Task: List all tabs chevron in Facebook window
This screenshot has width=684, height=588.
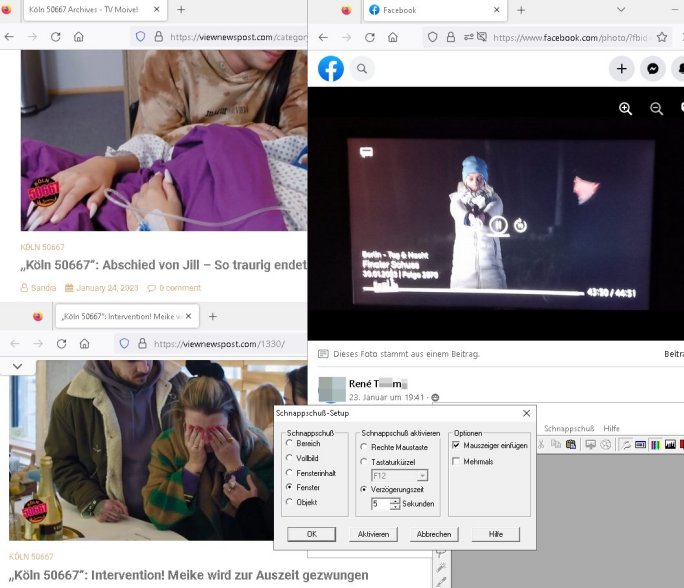Action: [621, 10]
